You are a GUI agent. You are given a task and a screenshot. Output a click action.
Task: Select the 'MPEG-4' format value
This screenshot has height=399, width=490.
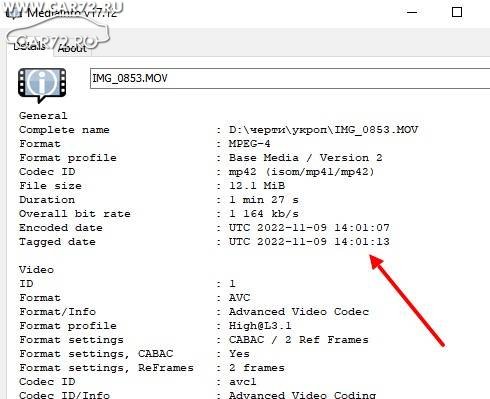[x=249, y=144]
